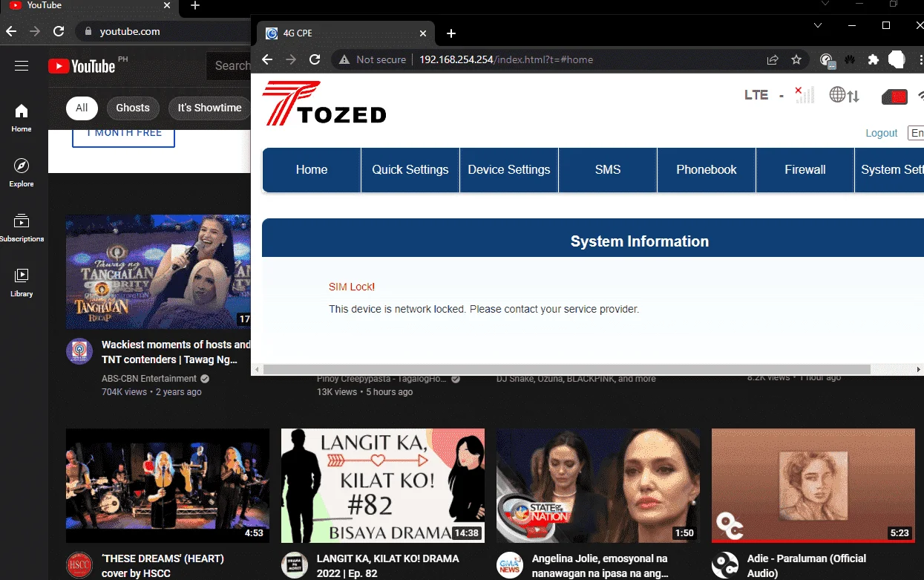The height and width of the screenshot is (580, 924).
Task: Click the red SIM card status icon
Action: pos(894,97)
